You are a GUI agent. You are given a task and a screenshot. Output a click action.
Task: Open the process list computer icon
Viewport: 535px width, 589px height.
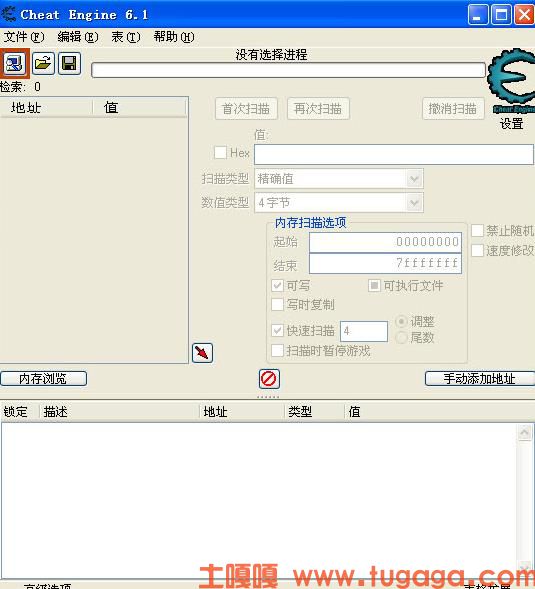tap(14, 63)
